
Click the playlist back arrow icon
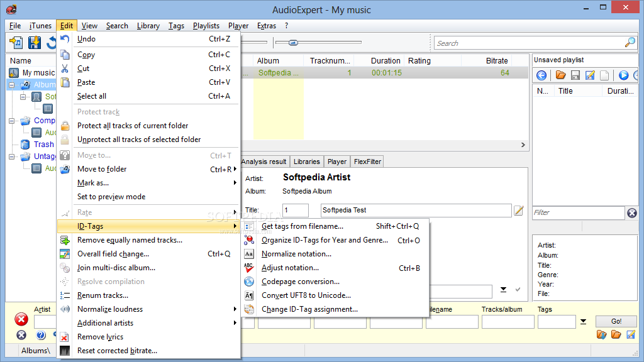541,75
